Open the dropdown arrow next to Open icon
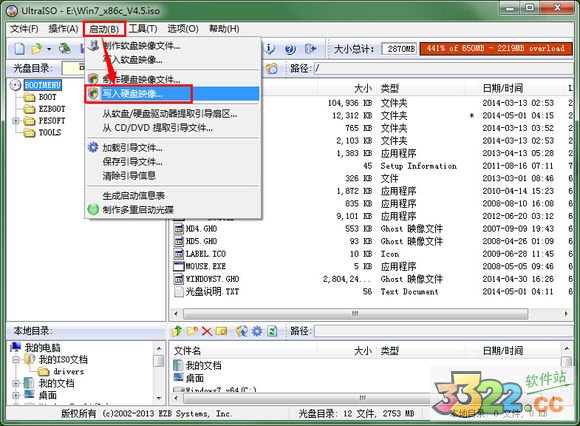The image size is (580, 426). coord(49,49)
